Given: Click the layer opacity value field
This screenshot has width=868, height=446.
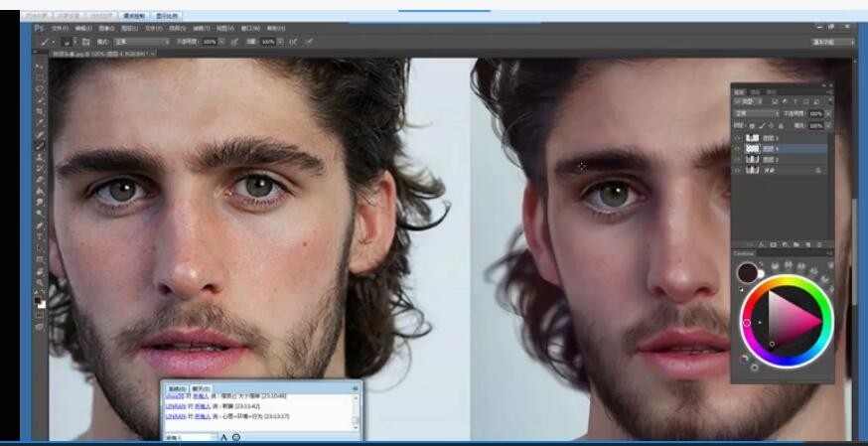Looking at the screenshot, I should (815, 113).
